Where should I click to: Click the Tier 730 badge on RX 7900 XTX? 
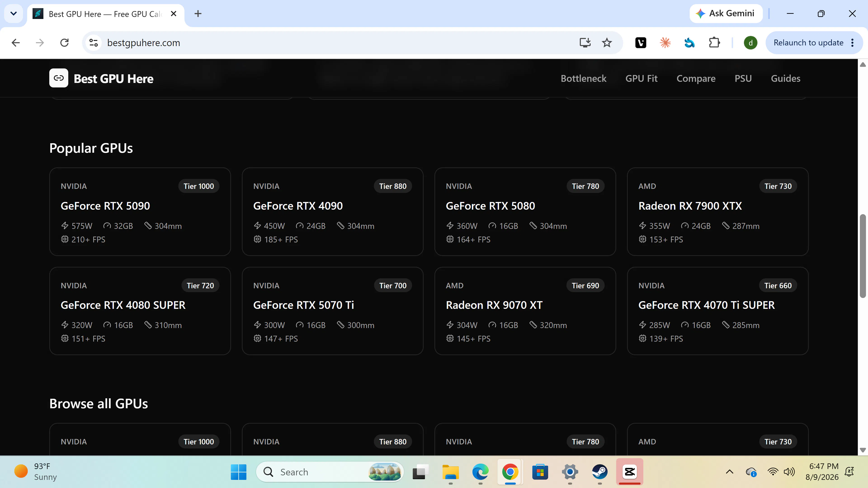[778, 186]
